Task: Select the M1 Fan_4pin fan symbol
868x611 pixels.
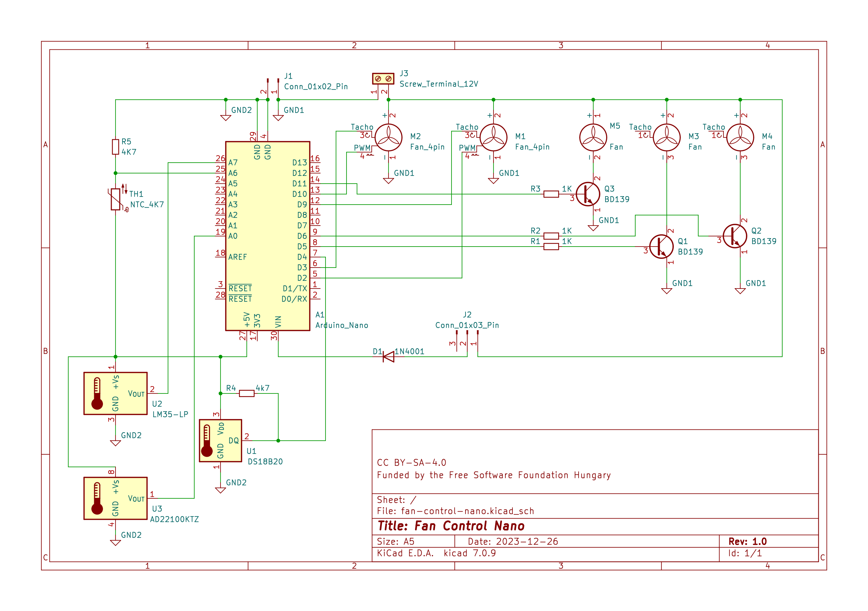Action: click(x=493, y=137)
